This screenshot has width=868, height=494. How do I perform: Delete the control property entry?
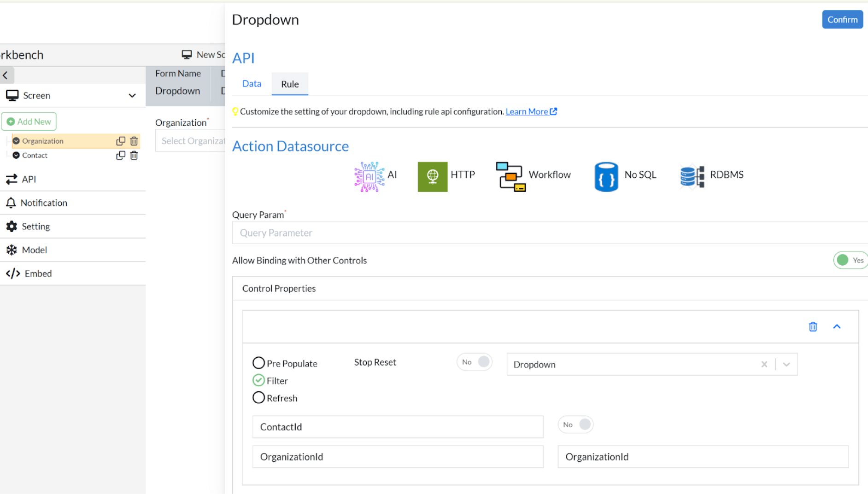813,326
